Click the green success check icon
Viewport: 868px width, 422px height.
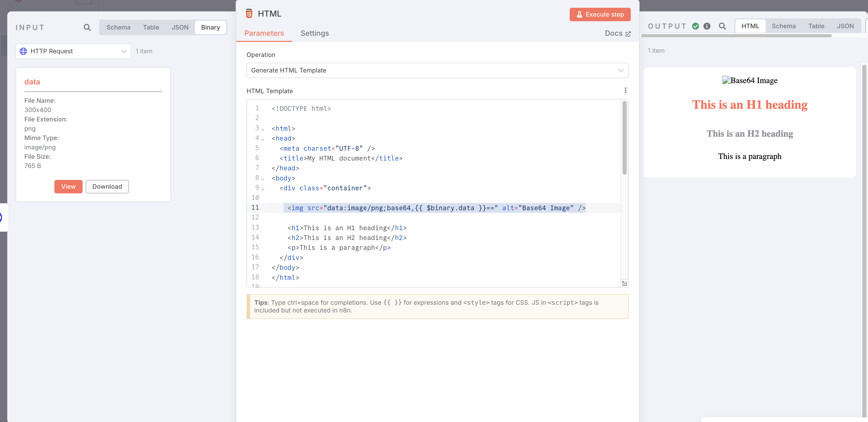pyautogui.click(x=696, y=26)
